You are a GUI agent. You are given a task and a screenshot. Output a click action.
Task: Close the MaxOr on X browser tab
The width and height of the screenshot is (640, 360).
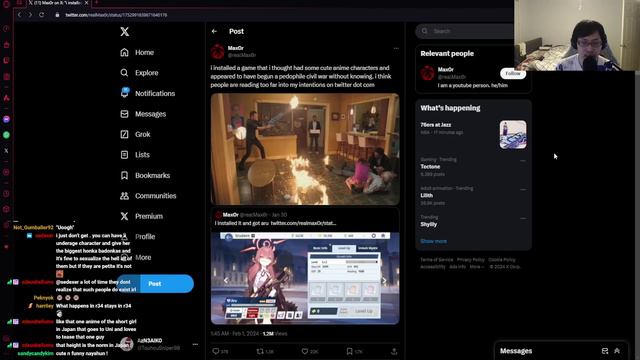click(87, 2)
